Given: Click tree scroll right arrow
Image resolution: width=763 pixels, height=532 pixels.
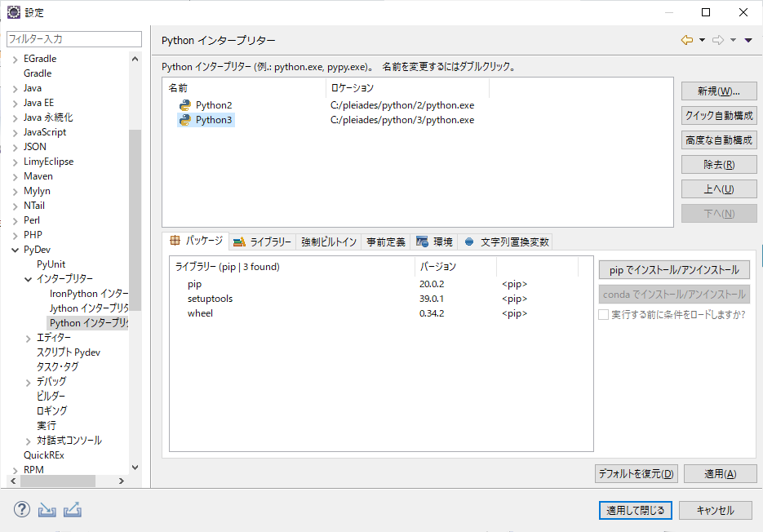Looking at the screenshot, I should coord(121,481).
